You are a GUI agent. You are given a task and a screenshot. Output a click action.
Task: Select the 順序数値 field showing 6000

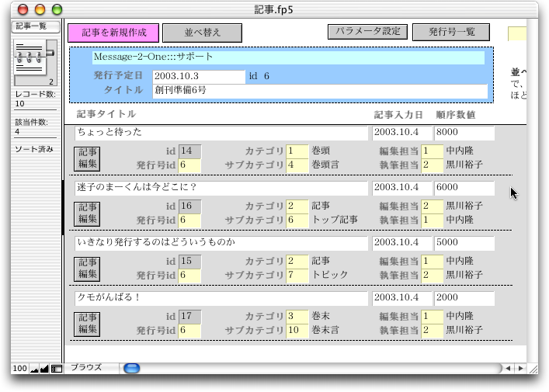click(x=464, y=188)
